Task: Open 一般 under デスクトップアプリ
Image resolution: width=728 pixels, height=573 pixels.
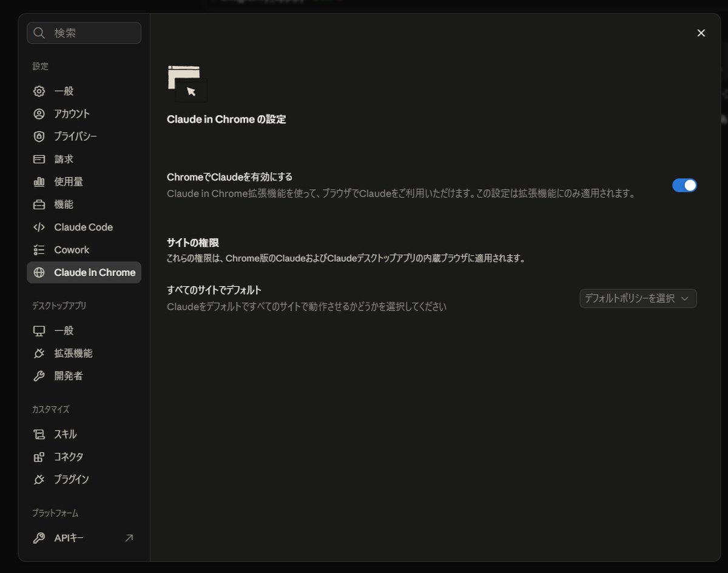Action: point(84,330)
